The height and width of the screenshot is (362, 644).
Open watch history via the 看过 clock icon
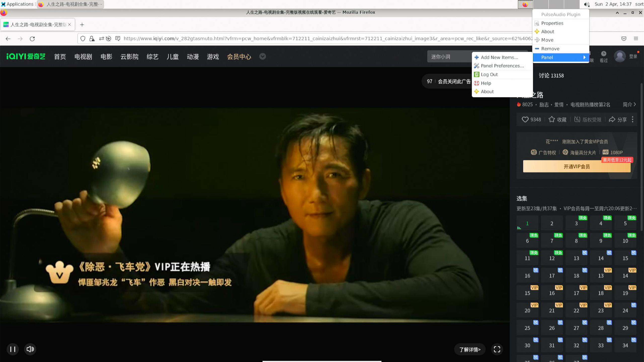pos(604,55)
